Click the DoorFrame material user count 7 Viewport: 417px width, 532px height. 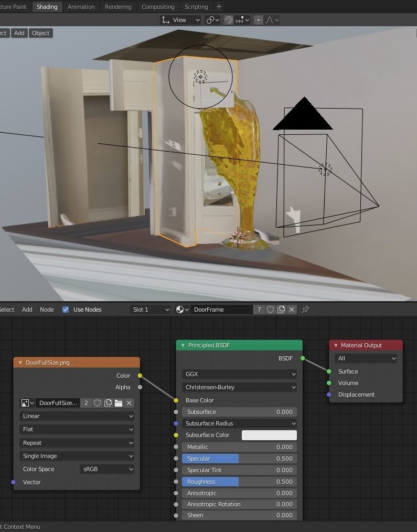coord(259,310)
